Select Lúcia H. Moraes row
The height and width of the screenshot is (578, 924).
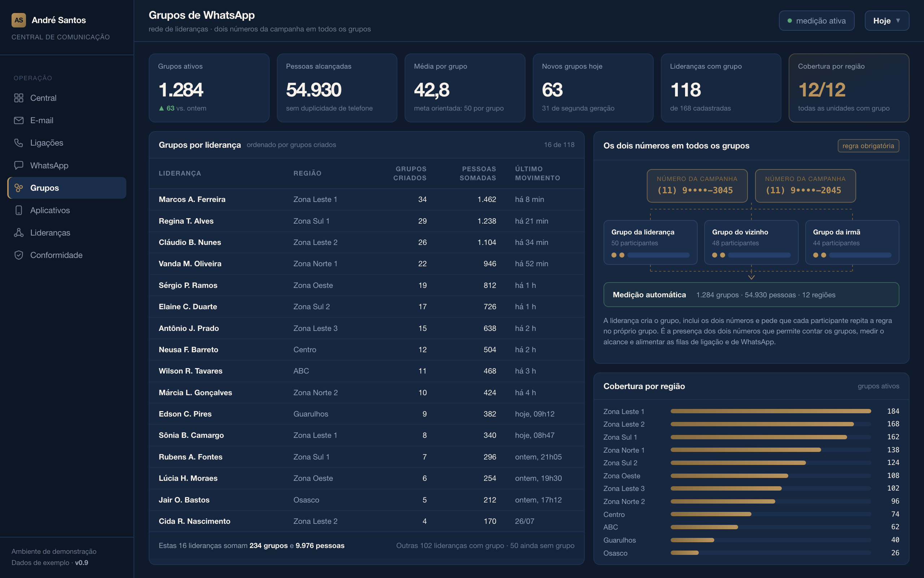click(367, 478)
